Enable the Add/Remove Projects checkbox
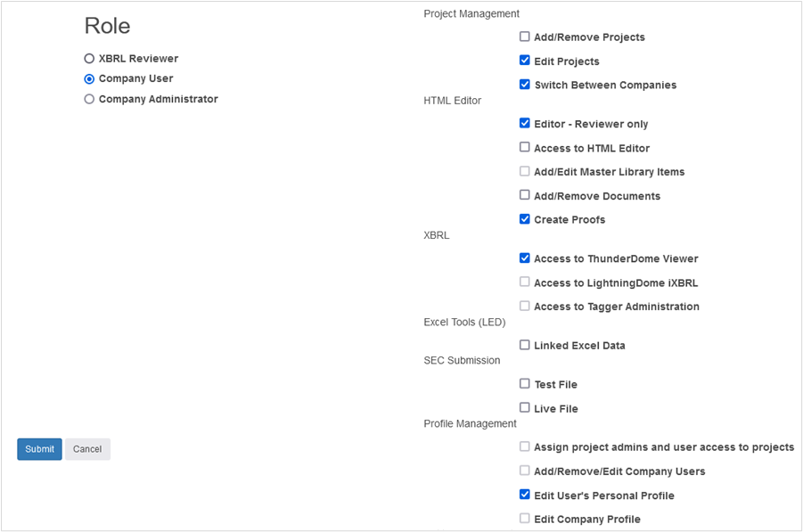 525,37
